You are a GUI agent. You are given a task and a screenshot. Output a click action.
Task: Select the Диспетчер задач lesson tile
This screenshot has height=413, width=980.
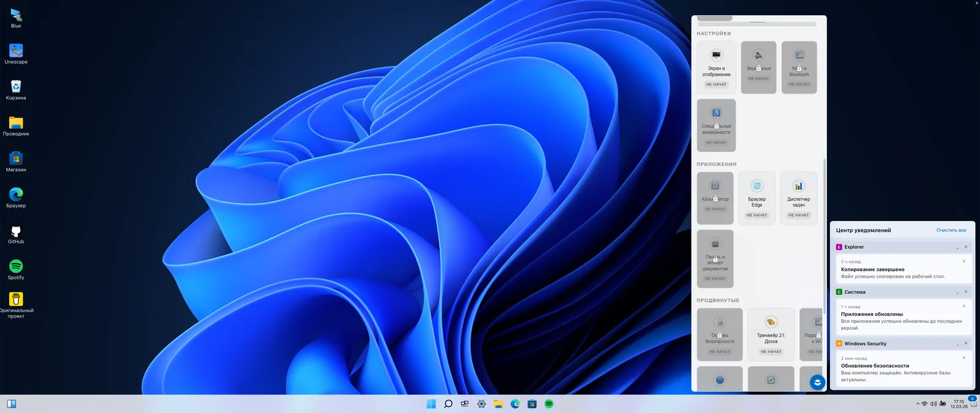798,198
